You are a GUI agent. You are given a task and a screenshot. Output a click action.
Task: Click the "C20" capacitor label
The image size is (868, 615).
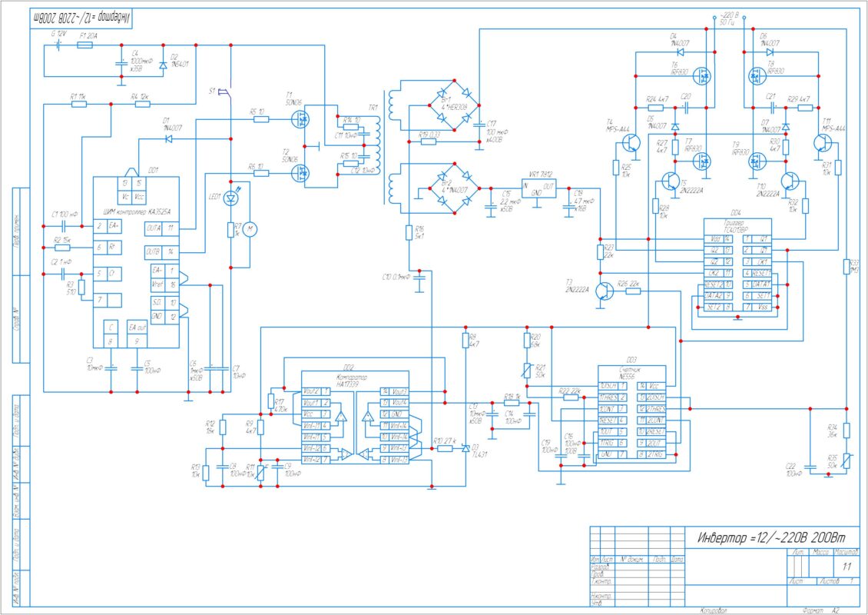pos(686,96)
